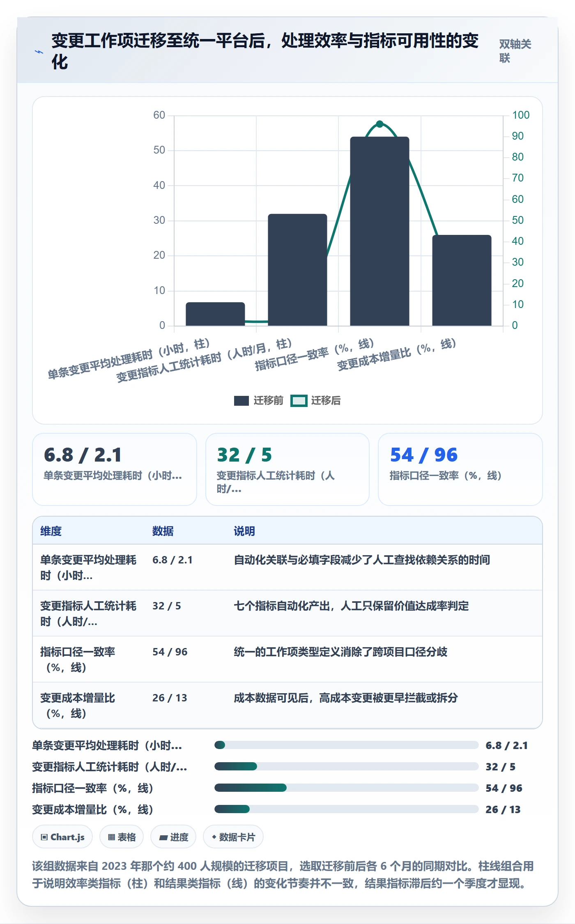Viewport: 575px width, 924px height.
Task: Click the 数据 column header
Action: (163, 531)
